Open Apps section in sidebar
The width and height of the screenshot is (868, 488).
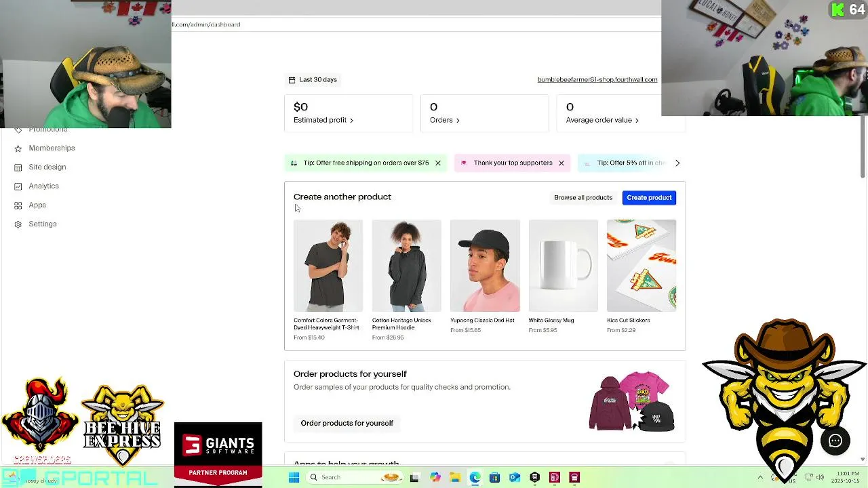pos(37,205)
